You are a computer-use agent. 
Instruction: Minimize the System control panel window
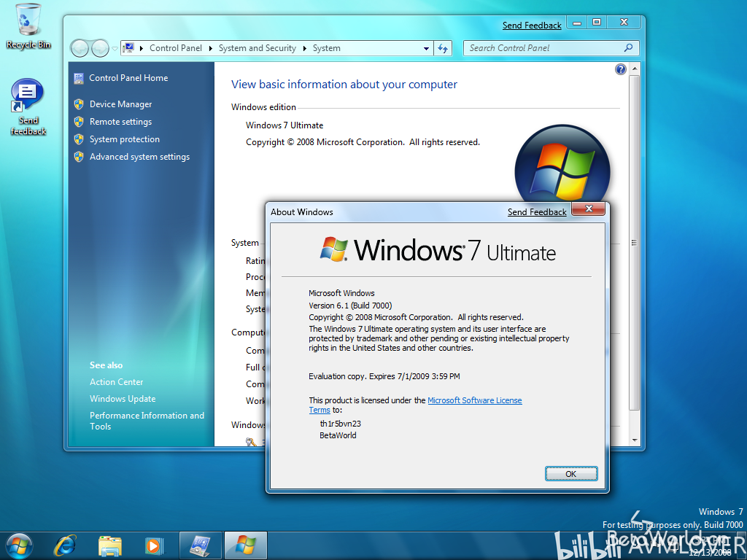pos(576,22)
